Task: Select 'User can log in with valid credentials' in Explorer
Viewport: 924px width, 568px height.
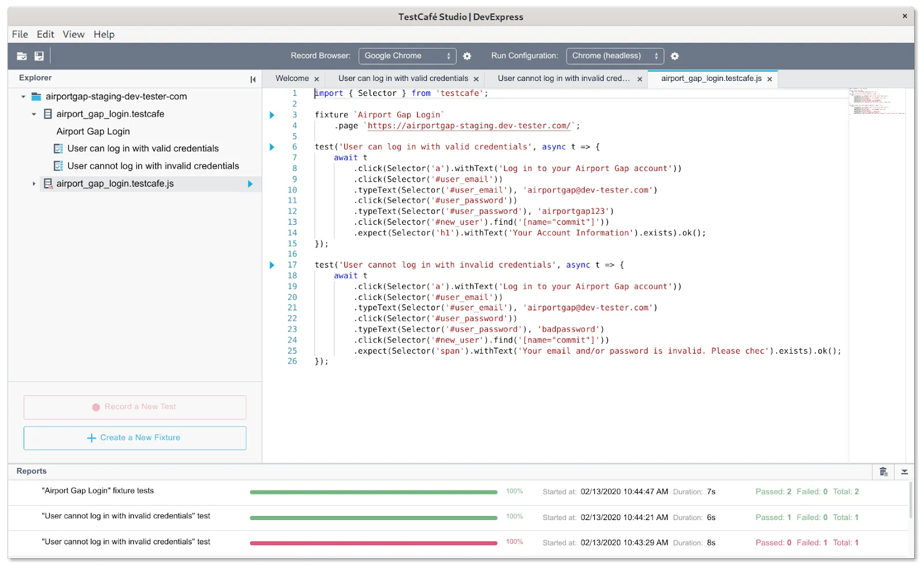Action: pyautogui.click(x=143, y=149)
